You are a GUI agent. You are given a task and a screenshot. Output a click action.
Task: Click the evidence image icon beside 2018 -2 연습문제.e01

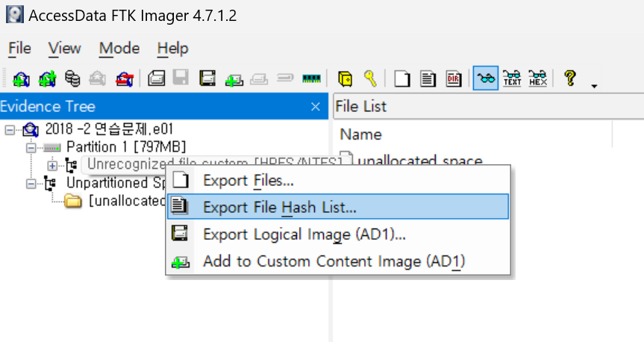(x=31, y=130)
